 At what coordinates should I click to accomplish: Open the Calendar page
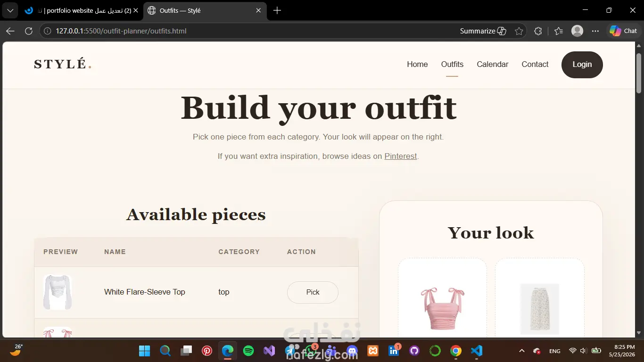click(492, 65)
